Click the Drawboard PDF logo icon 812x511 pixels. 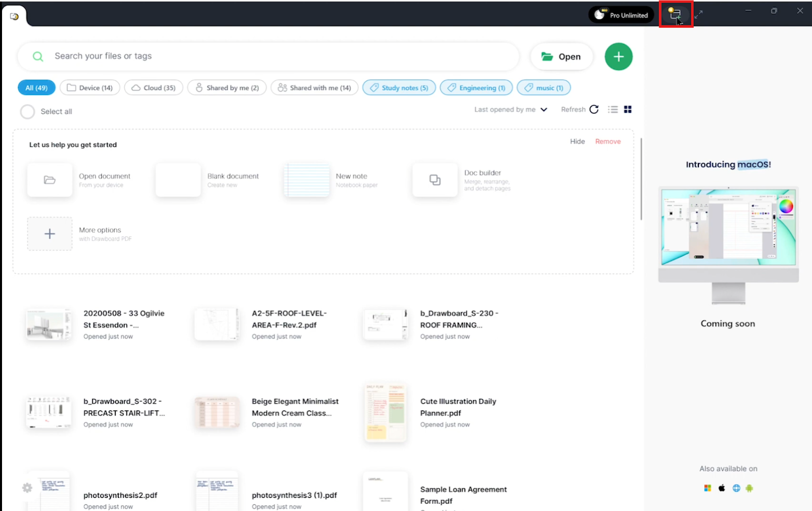(x=14, y=16)
